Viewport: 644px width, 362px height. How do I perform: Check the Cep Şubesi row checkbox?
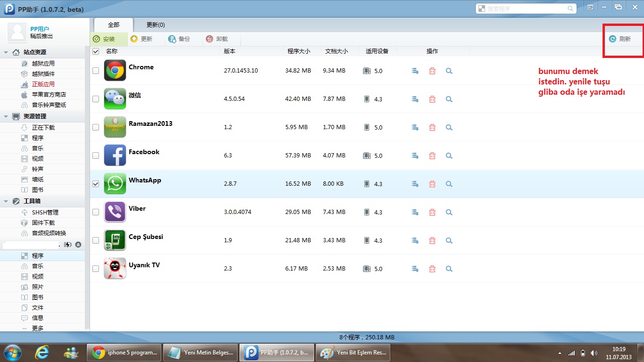point(96,240)
